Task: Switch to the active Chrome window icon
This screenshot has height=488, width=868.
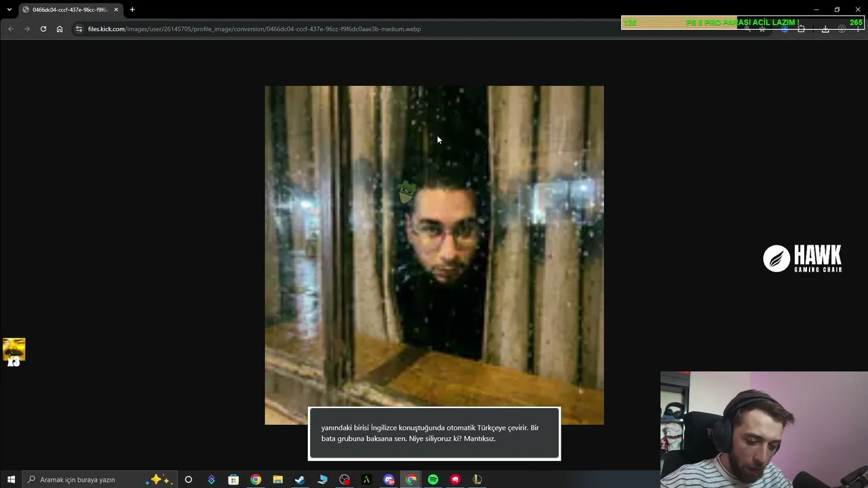Action: 411,479
